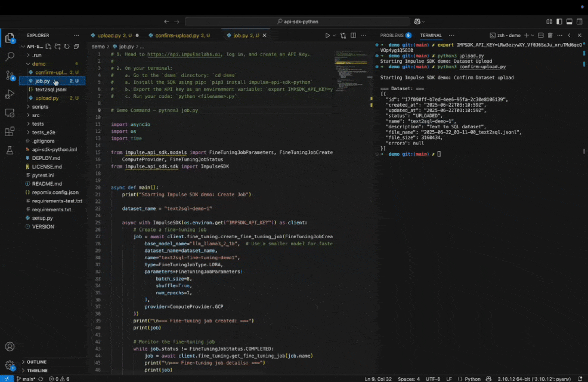Viewport: 588px width, 382px height.
Task: Open the Customize Layout icon
Action: (x=549, y=21)
